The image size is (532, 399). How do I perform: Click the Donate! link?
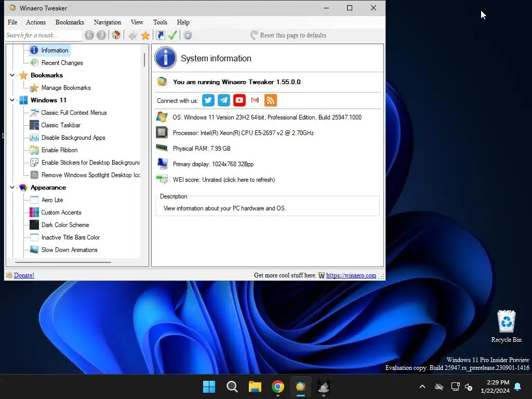tap(24, 275)
